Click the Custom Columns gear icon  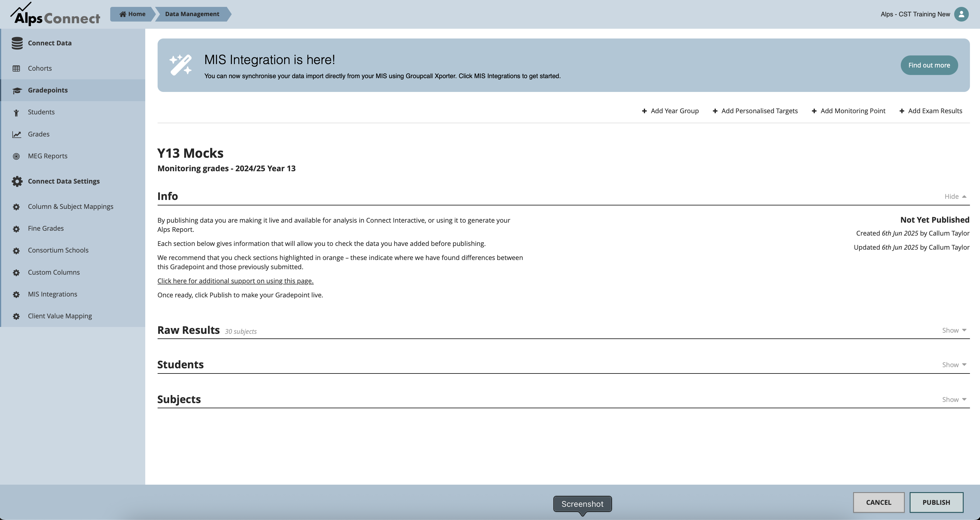tap(16, 273)
